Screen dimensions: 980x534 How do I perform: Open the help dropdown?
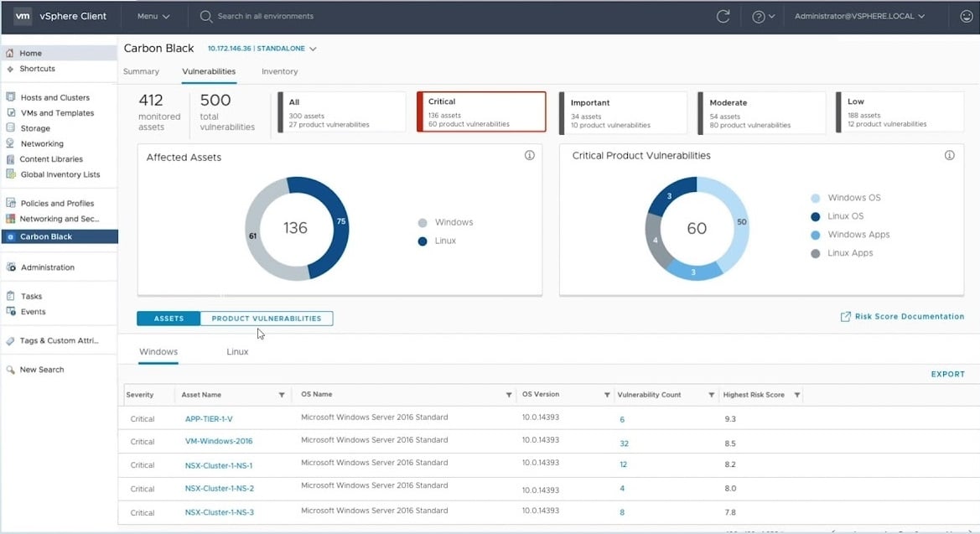click(763, 17)
